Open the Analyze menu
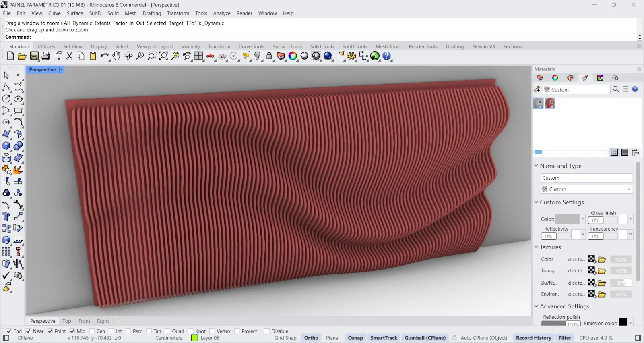Viewport: 644px width, 343px height. 222,13
